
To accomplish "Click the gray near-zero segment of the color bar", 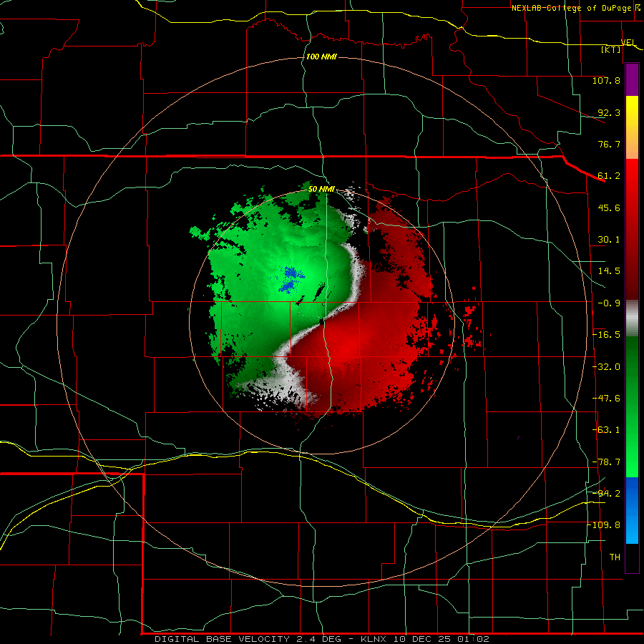I will tap(632, 318).
